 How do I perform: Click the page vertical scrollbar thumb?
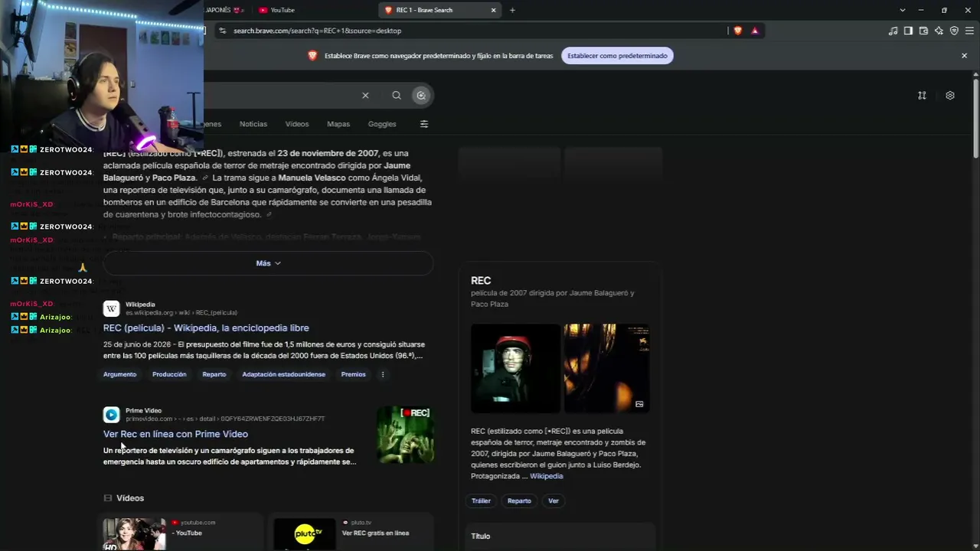[x=975, y=117]
